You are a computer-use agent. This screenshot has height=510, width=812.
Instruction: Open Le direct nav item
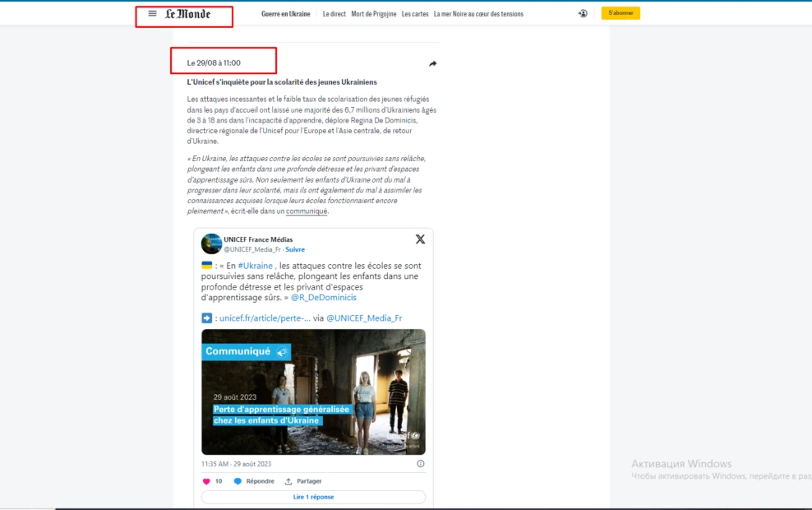[334, 14]
